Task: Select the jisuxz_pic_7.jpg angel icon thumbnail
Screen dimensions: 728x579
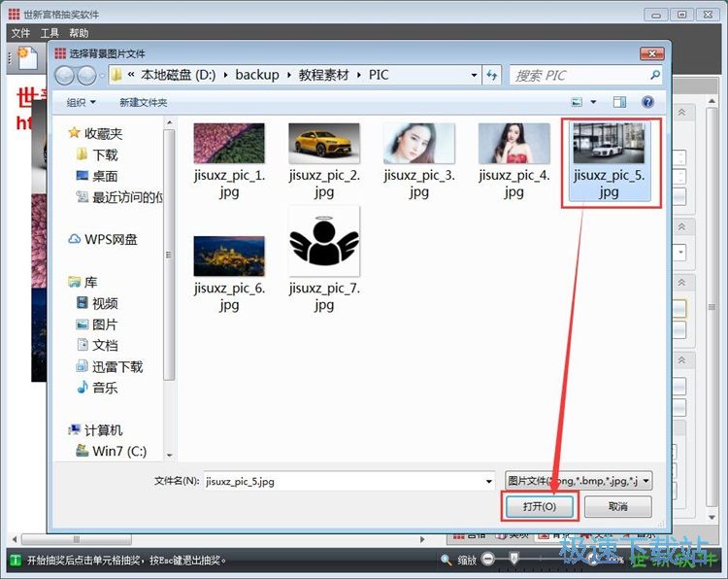Action: pyautogui.click(x=323, y=242)
